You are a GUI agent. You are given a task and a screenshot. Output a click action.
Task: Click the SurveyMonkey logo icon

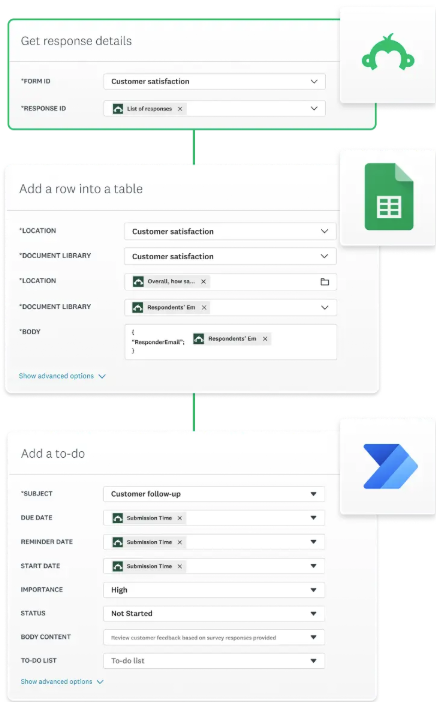[388, 52]
